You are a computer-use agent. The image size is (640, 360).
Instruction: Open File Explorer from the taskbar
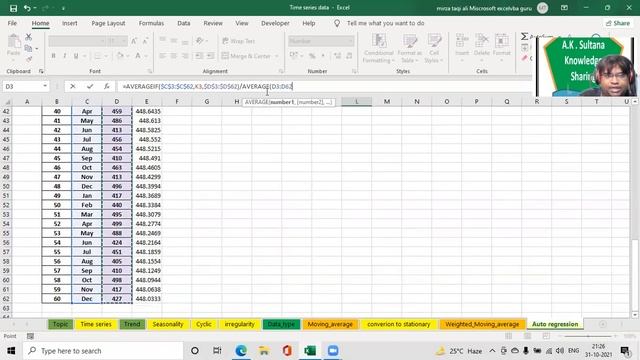(x=264, y=351)
